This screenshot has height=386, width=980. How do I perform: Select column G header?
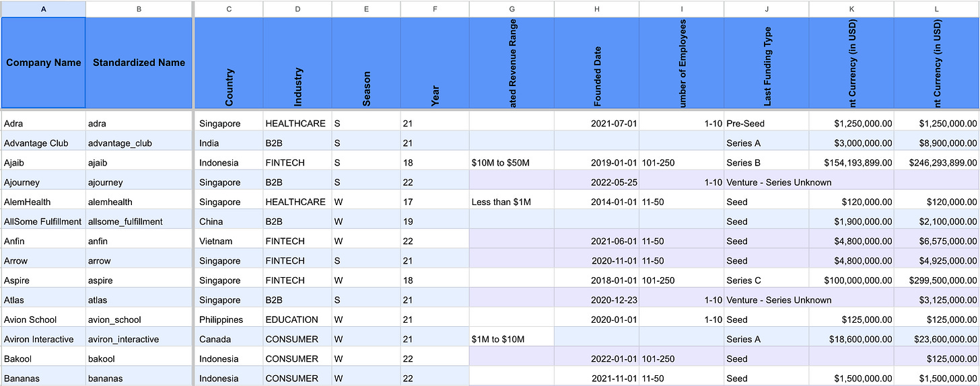coord(512,9)
